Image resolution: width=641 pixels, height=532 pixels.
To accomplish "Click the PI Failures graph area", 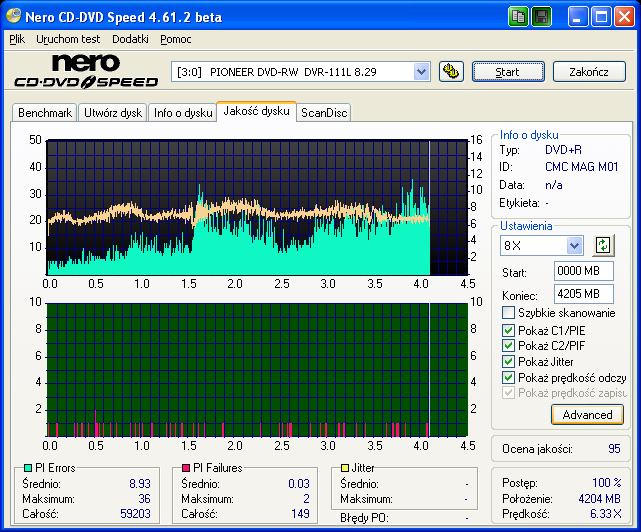I will pos(257,370).
